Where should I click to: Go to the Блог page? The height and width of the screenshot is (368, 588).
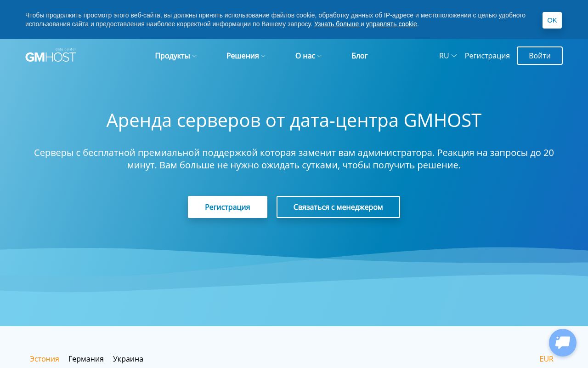[360, 56]
